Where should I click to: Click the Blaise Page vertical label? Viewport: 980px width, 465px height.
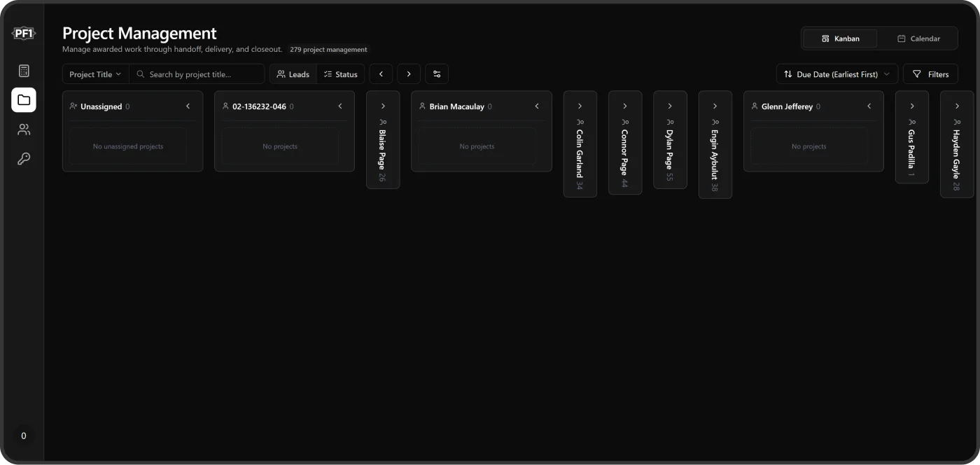[x=383, y=149]
